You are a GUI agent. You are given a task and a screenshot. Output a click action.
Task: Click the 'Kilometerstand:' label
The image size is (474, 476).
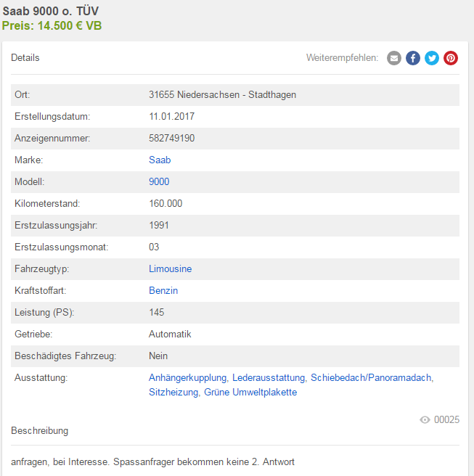pos(47,203)
